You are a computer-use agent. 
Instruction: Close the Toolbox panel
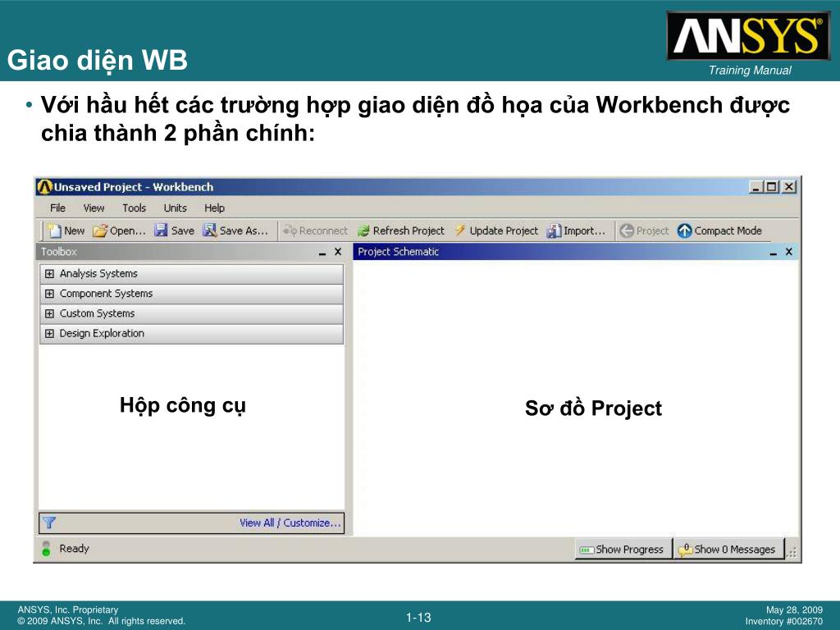(338, 252)
